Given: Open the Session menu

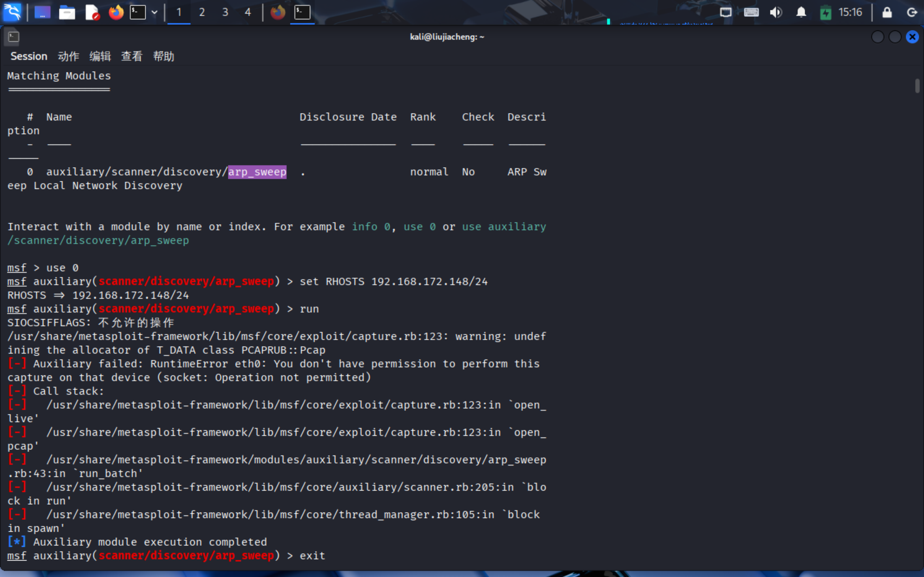Looking at the screenshot, I should pos(29,56).
